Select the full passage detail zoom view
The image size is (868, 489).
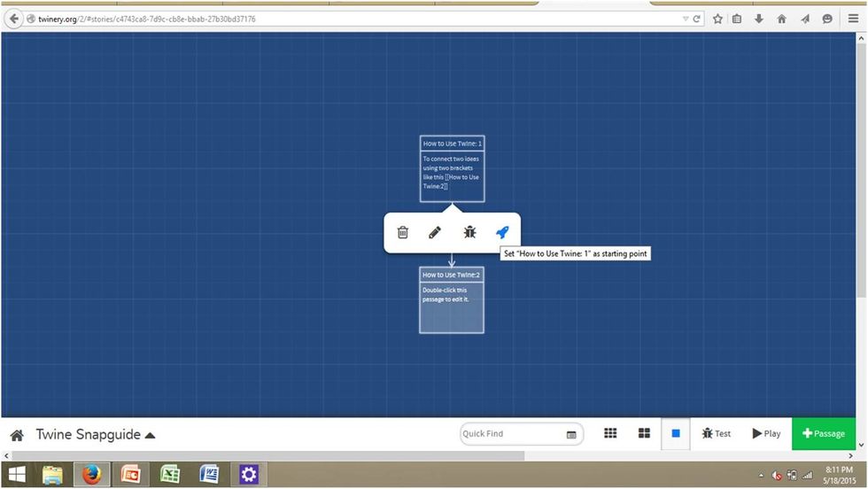click(675, 433)
